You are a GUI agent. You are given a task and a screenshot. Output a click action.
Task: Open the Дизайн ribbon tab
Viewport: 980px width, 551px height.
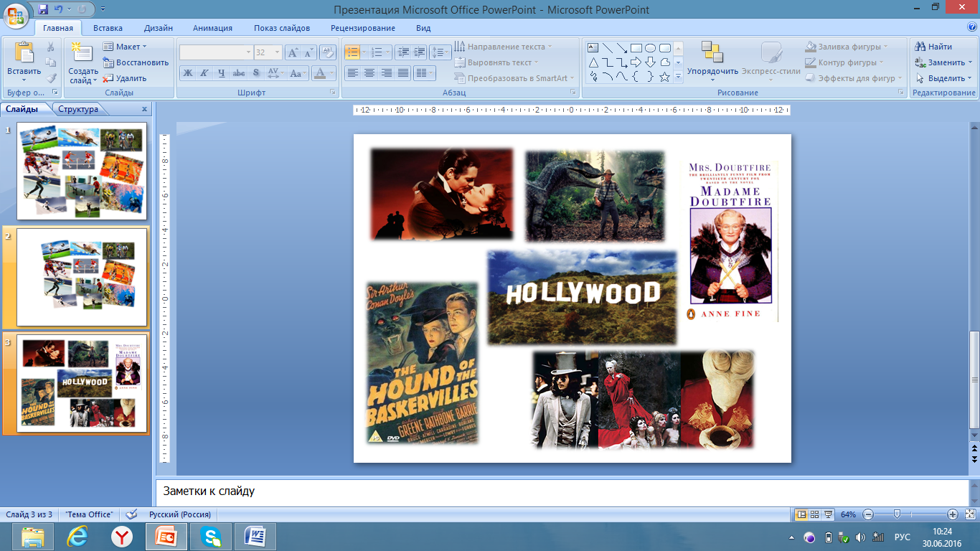click(x=158, y=28)
